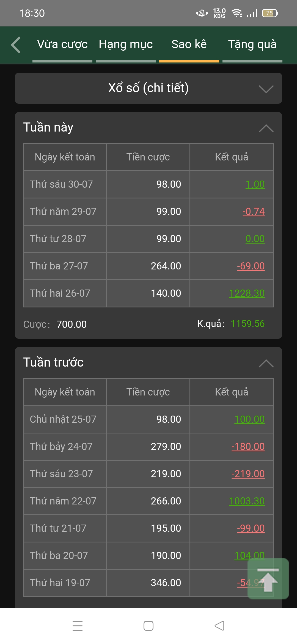Tap the battery indicator in status bar
The height and width of the screenshot is (644, 297).
pyautogui.click(x=270, y=13)
